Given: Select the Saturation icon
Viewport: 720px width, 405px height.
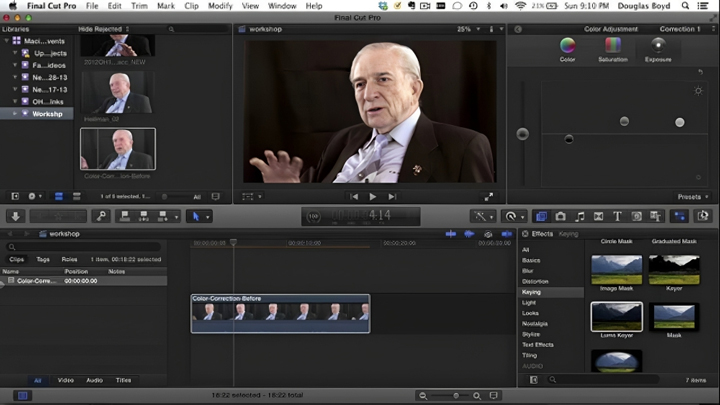Looking at the screenshot, I should 613,45.
